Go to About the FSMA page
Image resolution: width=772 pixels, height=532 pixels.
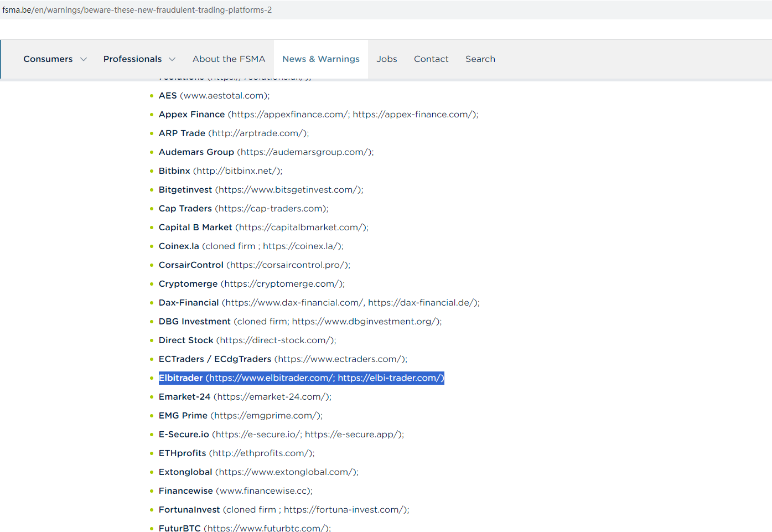click(229, 59)
